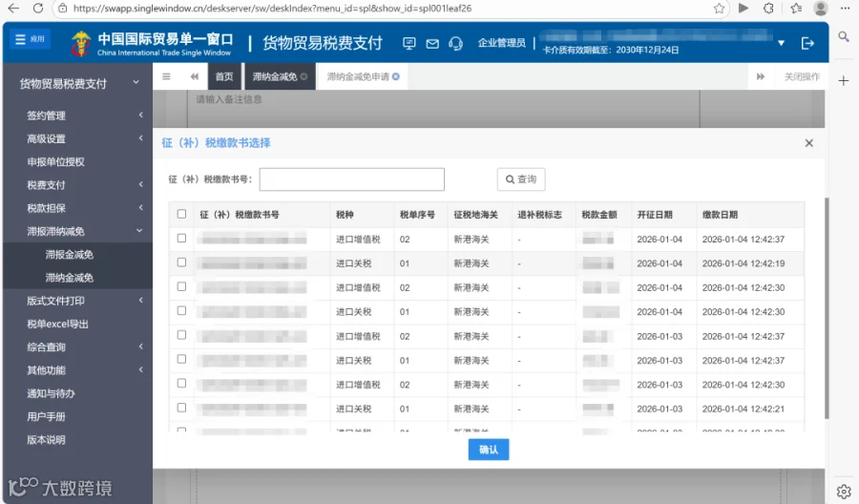The width and height of the screenshot is (859, 504).
Task: Check the 进口增值税 row issued 2026-01-03 paid 12:42:30
Action: coord(182,383)
